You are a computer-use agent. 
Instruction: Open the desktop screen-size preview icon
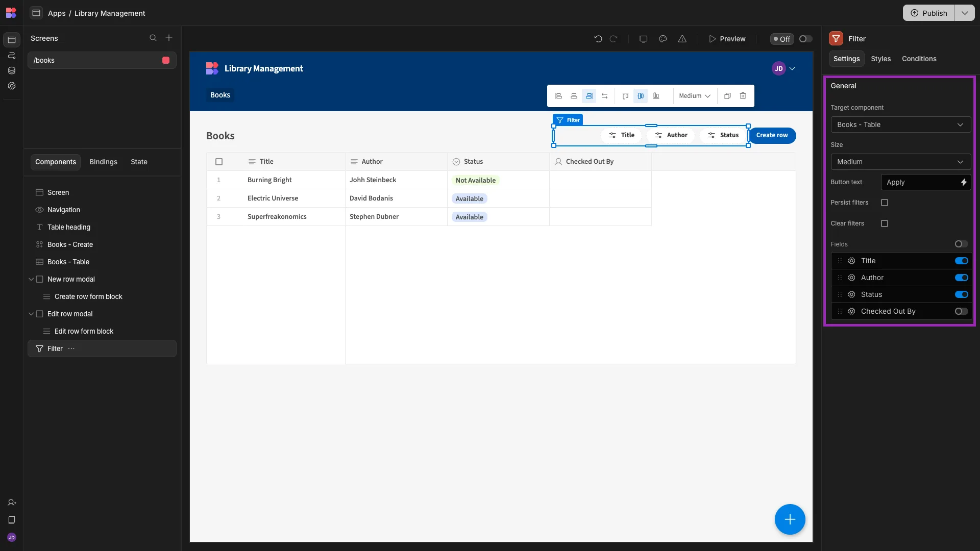pyautogui.click(x=644, y=39)
